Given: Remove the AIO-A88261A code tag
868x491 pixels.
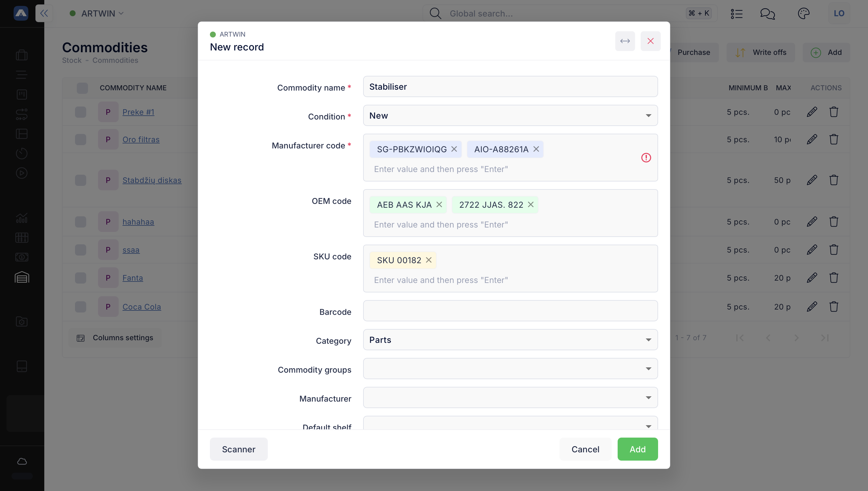Looking at the screenshot, I should pos(536,149).
